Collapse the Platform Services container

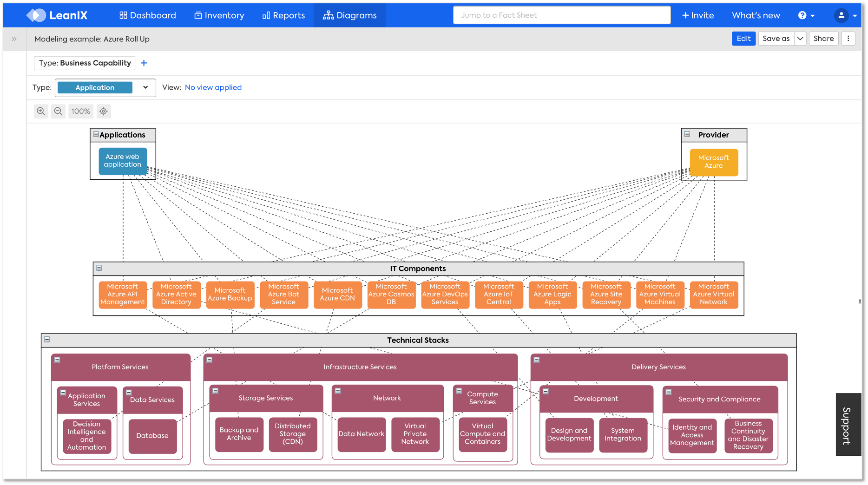tap(57, 360)
